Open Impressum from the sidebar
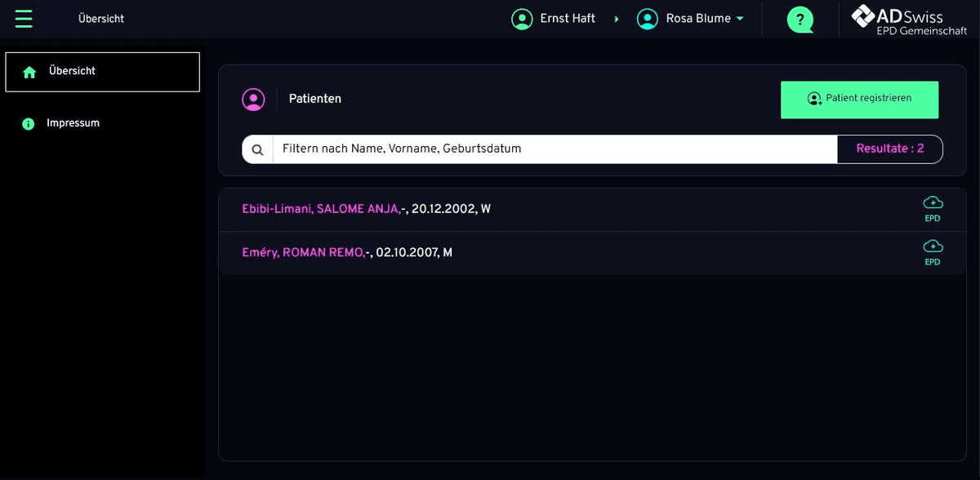The width and height of the screenshot is (980, 480). point(73,123)
